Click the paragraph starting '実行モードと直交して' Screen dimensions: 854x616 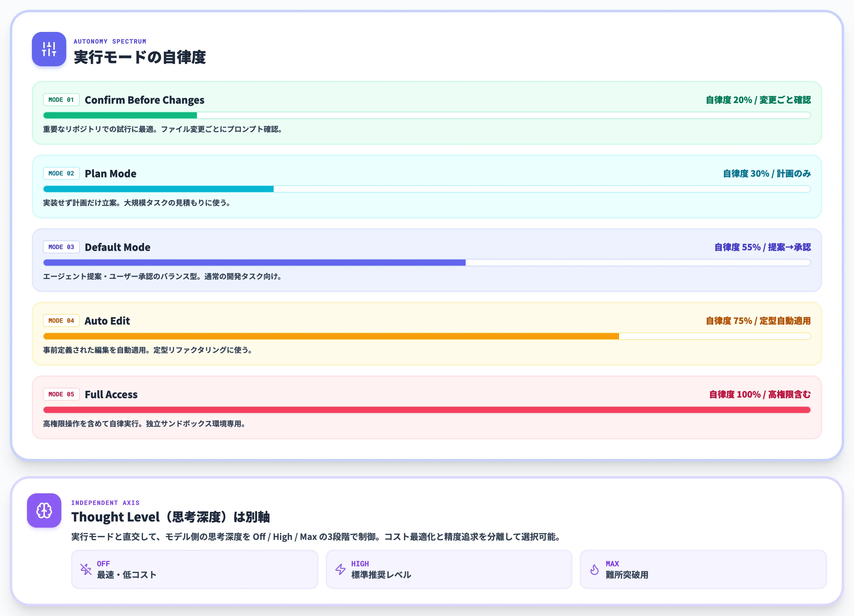click(316, 537)
